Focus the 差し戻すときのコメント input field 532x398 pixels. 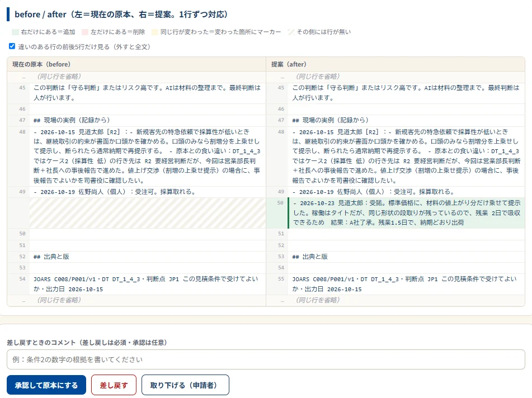[x=266, y=359]
